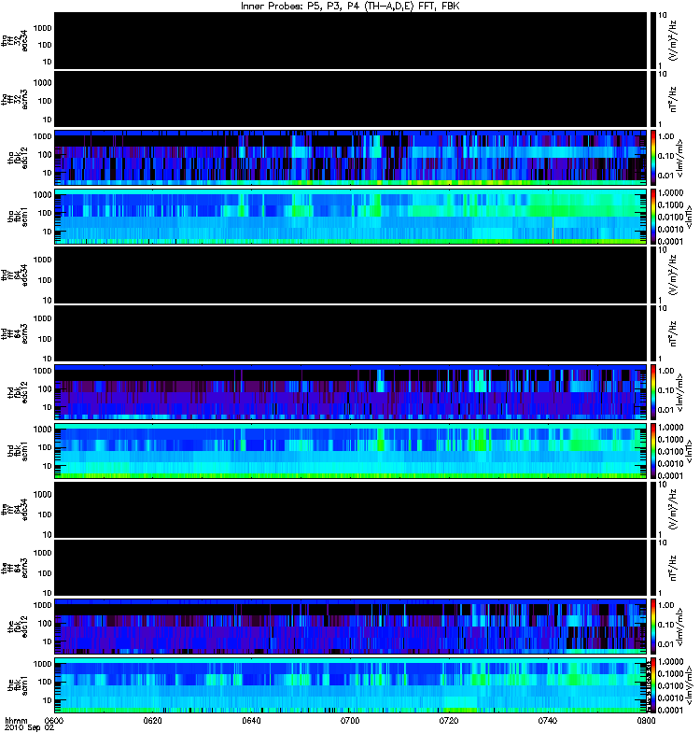Screen dimensions: 700x747
Task: Click the 0700 time axis label
Action: point(350,720)
